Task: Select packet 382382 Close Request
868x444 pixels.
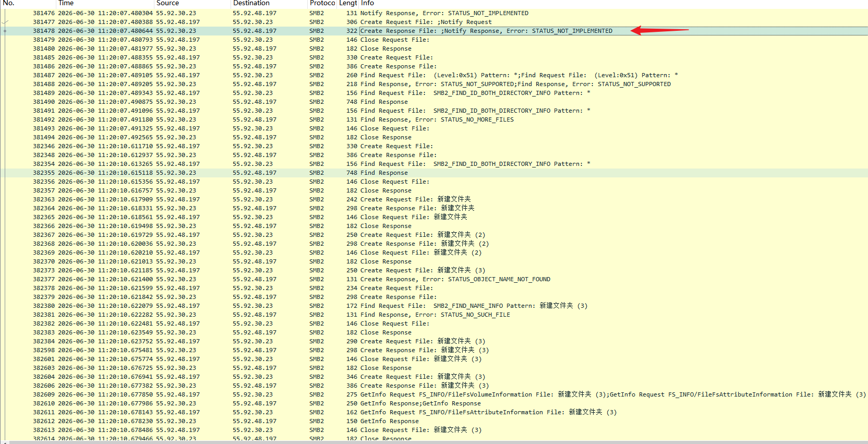Action: tap(434, 323)
